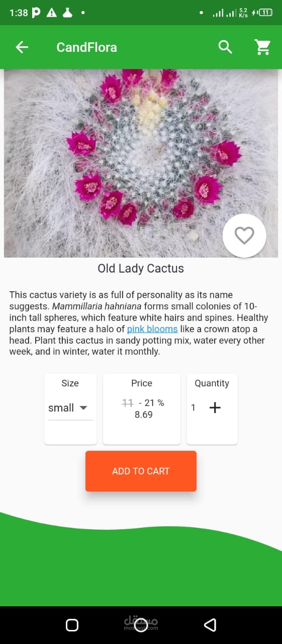The height and width of the screenshot is (644, 282).
Task: Tap the Android home circle button
Action: (x=141, y=625)
